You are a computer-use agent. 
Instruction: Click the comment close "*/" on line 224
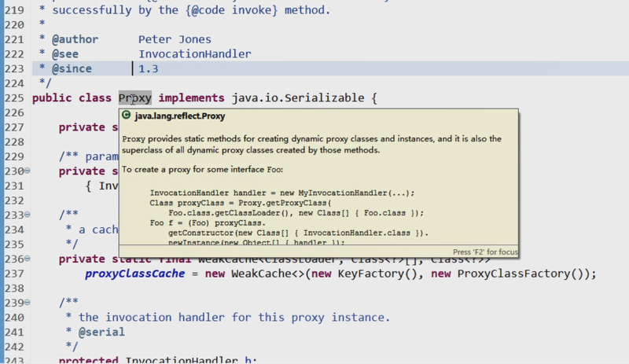46,83
